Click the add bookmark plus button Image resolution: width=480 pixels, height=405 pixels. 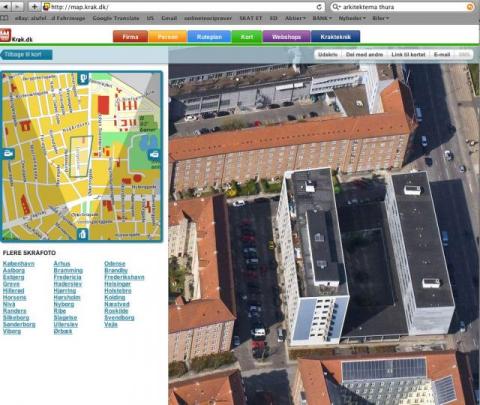pyautogui.click(x=34, y=6)
